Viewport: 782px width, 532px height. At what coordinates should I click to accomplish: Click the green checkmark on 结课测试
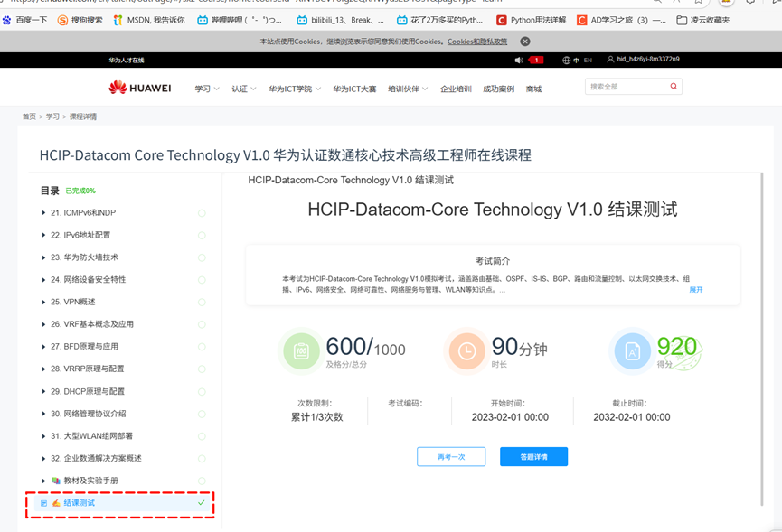coord(202,503)
